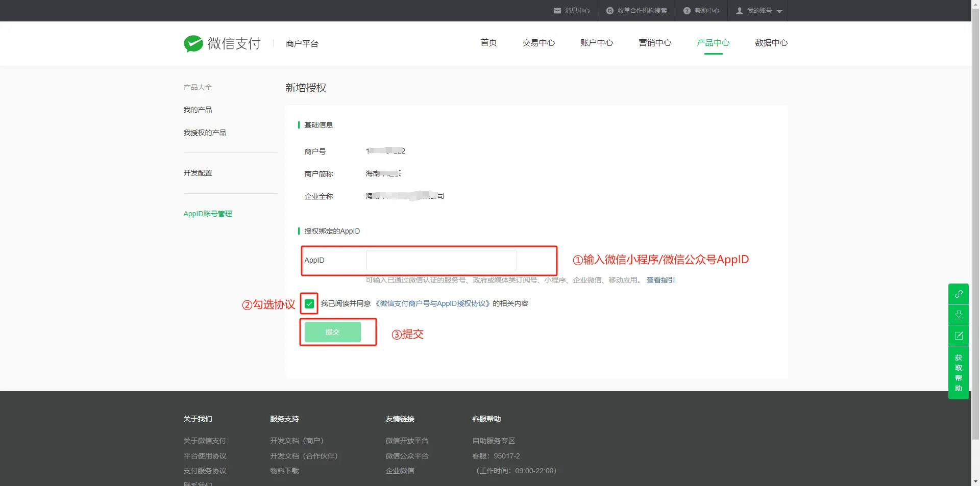Click the AppID text input field
The height and width of the screenshot is (486, 980).
point(441,260)
